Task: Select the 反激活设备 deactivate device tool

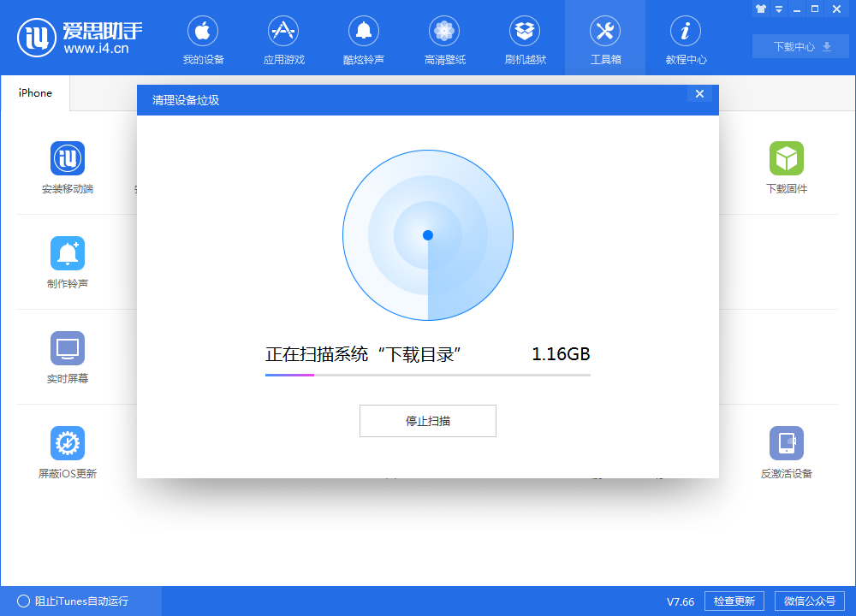Action: pyautogui.click(x=787, y=451)
